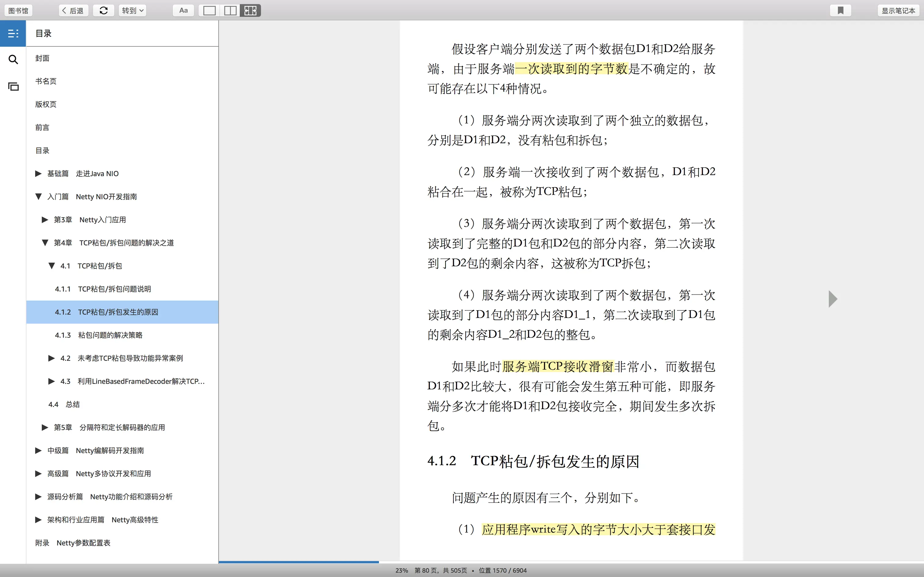Switch to single column view
This screenshot has width=924, height=577.
click(209, 11)
